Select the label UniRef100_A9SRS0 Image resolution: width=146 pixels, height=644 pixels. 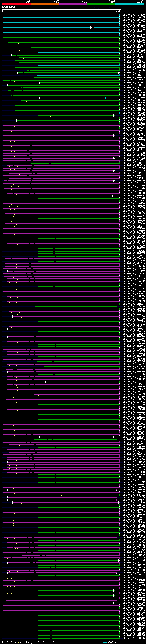coord(134,156)
